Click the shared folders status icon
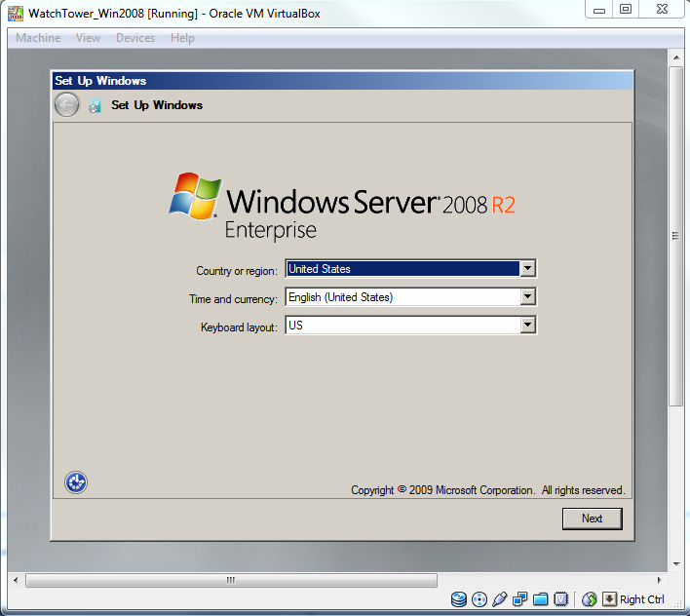 click(540, 599)
